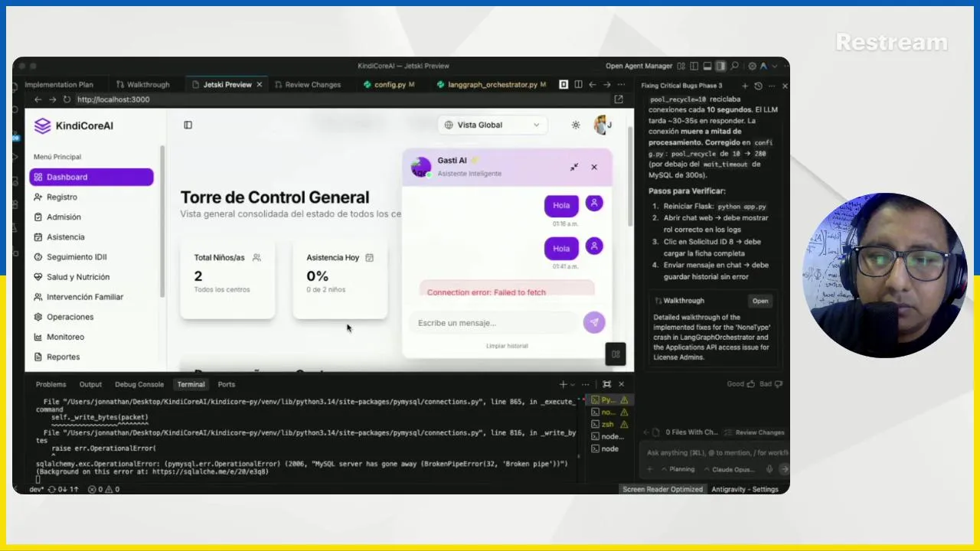Select the Py terminal entry

click(x=609, y=399)
